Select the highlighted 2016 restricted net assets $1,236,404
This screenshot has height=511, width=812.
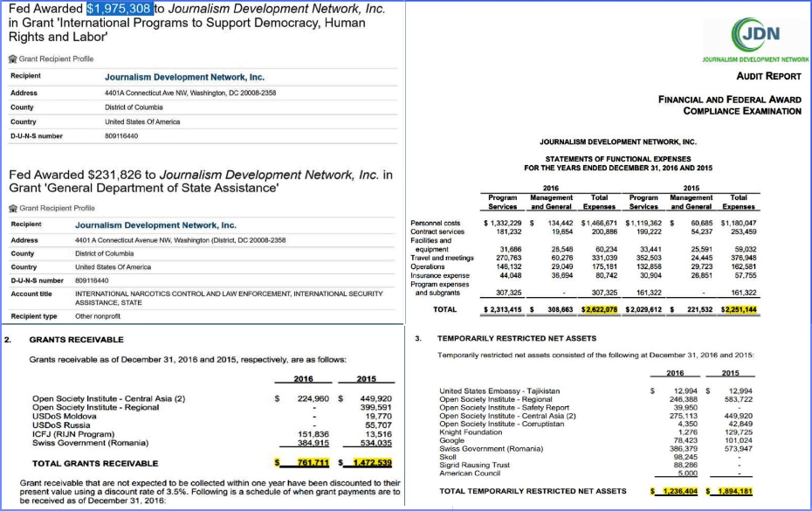pos(673,492)
